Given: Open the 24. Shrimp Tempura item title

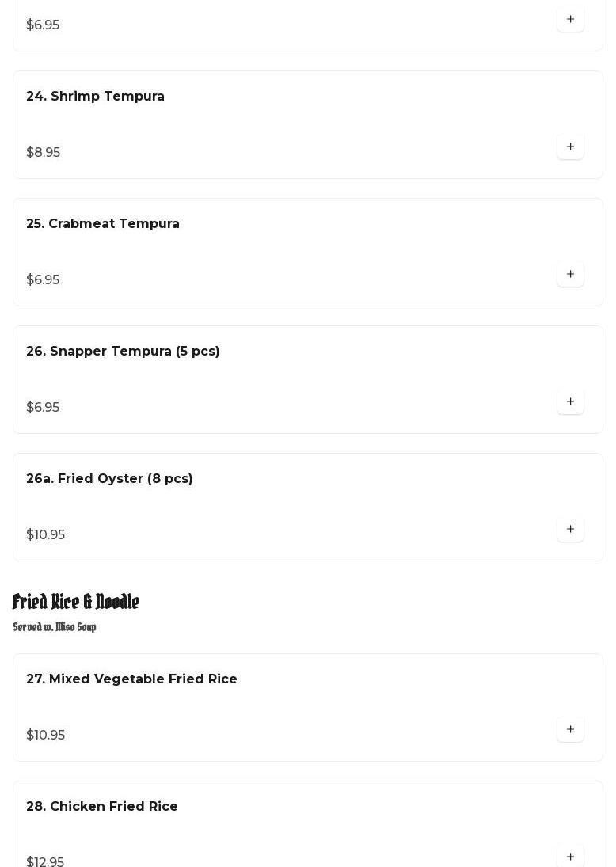Looking at the screenshot, I should coord(95,97).
